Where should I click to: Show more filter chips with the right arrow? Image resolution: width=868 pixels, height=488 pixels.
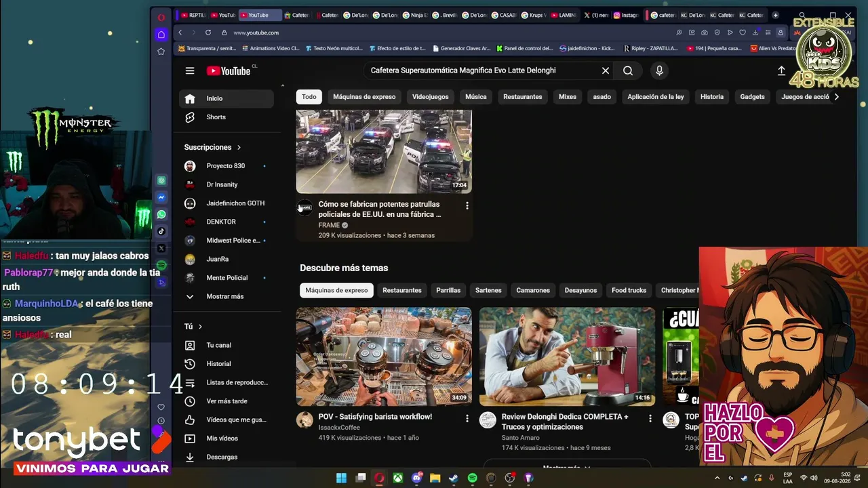coord(836,97)
